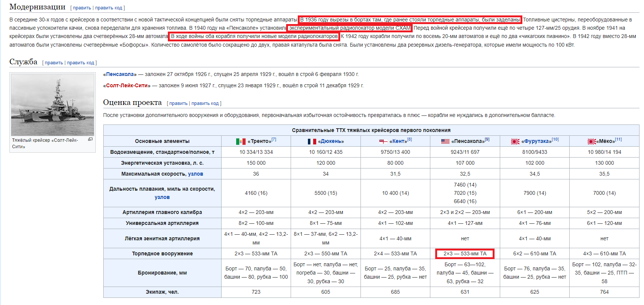
Task: Select cell «150 000» power for Тренто
Action: click(x=256, y=163)
